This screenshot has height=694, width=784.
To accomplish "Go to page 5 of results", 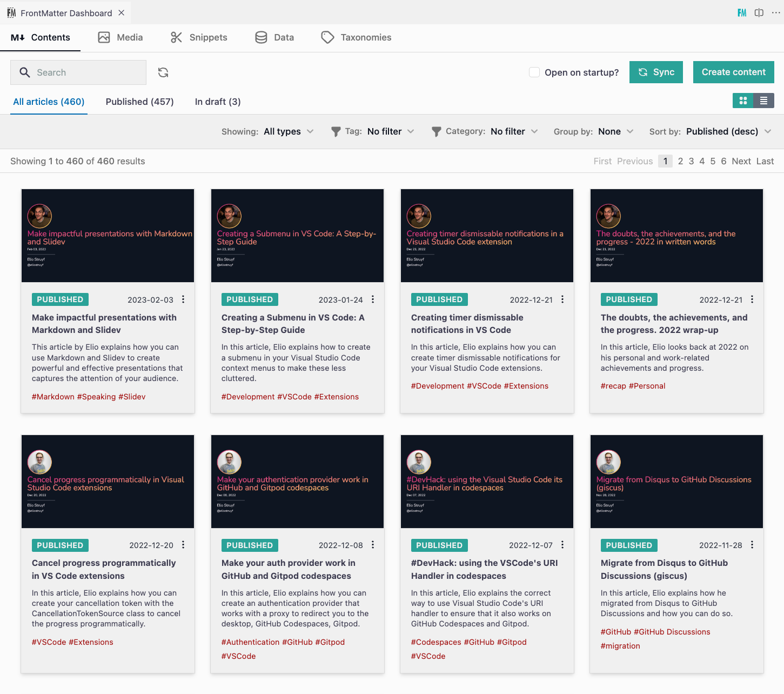I will coord(713,161).
